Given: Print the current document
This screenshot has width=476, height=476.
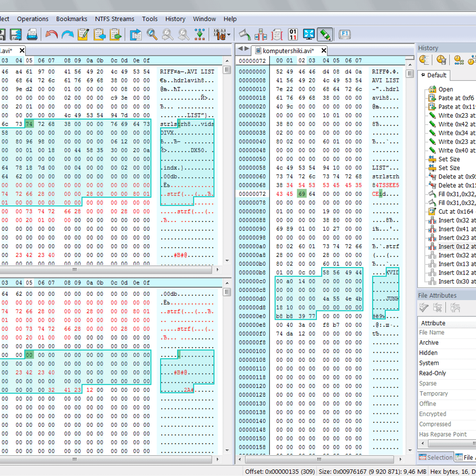Looking at the screenshot, I should click(32, 35).
